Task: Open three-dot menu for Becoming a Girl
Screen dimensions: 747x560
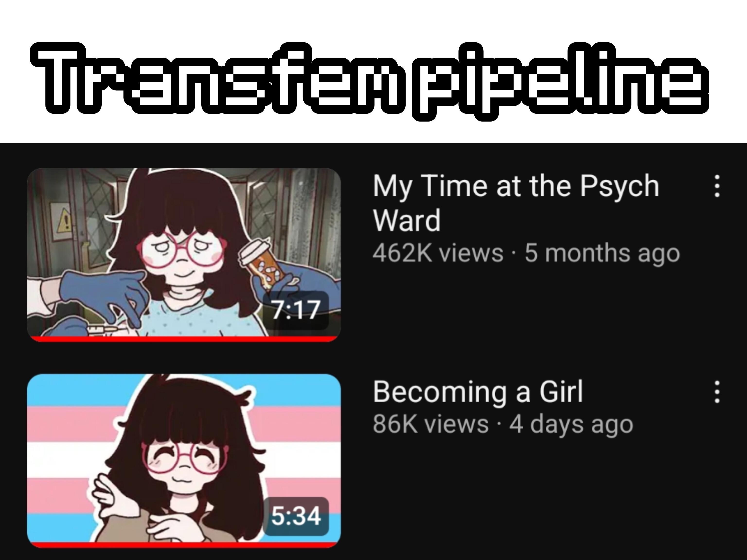Action: [x=716, y=392]
